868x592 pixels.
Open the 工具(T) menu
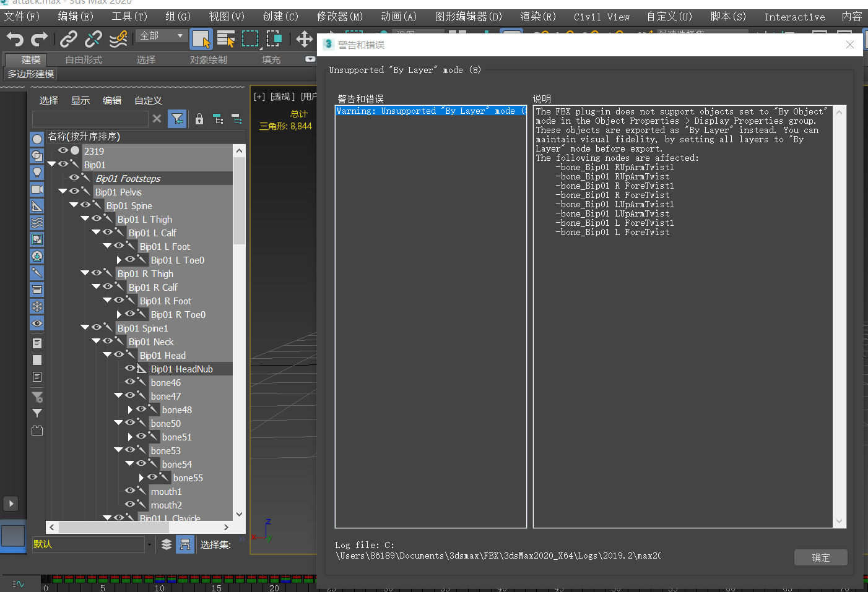click(129, 17)
